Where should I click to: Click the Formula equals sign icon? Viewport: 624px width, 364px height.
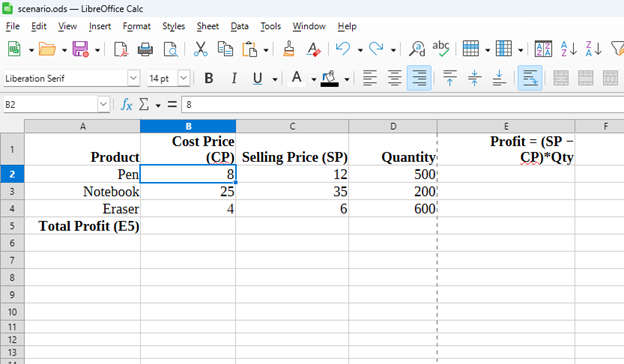pyautogui.click(x=172, y=105)
